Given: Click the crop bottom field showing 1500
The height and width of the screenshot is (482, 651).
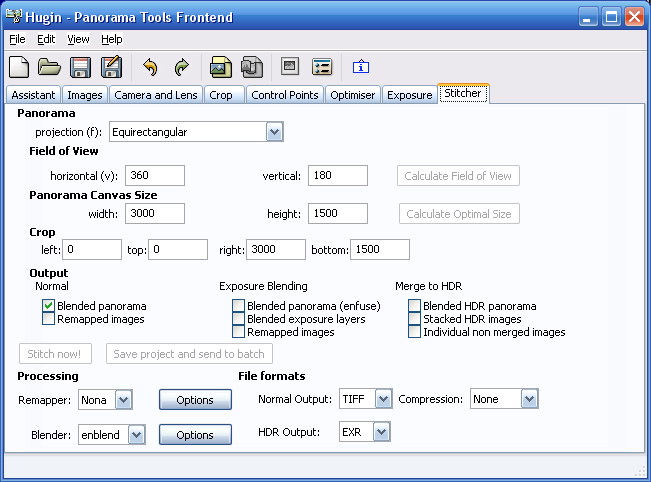Looking at the screenshot, I should click(x=380, y=250).
